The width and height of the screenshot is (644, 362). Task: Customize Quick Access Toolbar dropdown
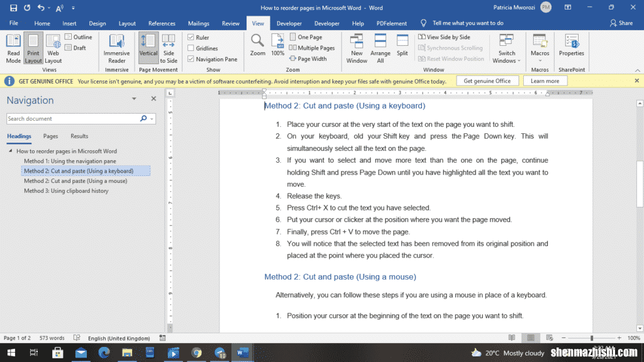[x=73, y=8]
